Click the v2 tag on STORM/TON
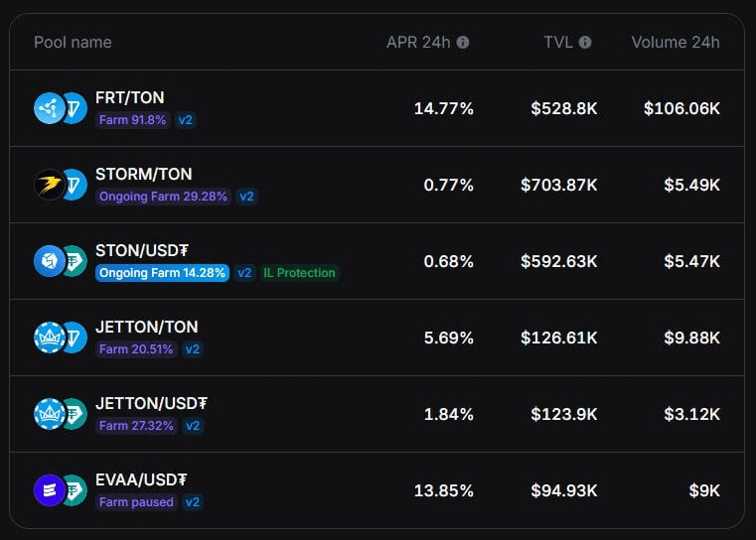Screen dimensions: 756x540 coord(246,197)
